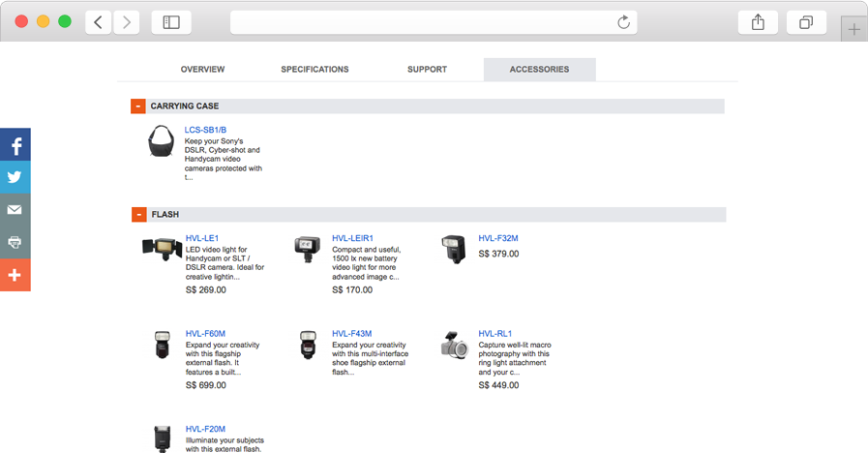Click the S$ 699.00 price

click(206, 385)
